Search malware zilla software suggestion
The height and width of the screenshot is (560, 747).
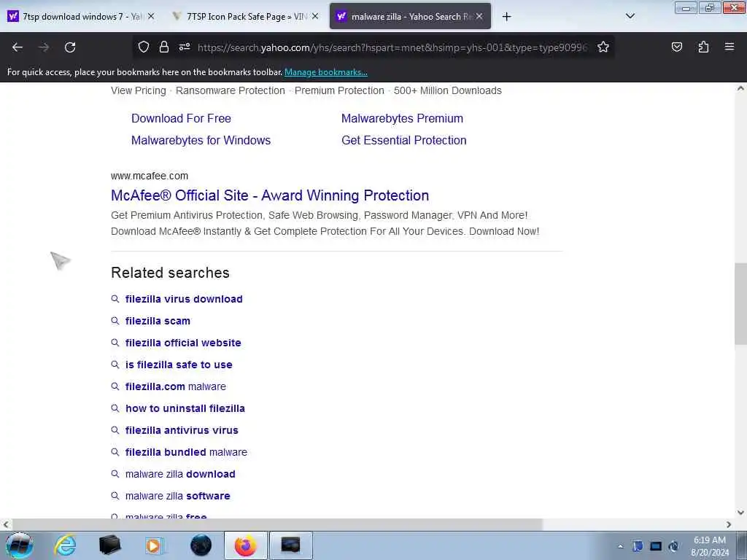(177, 496)
